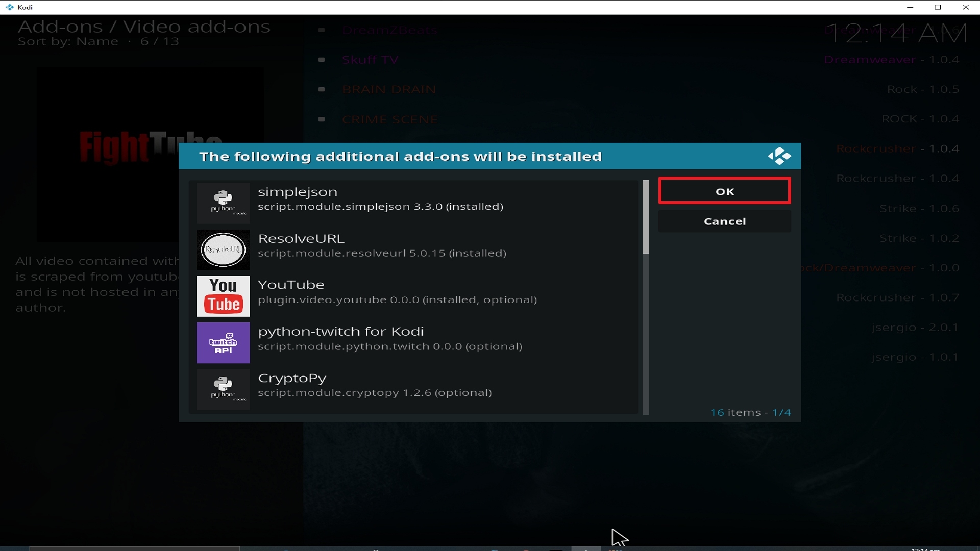Select ResolveURL entry title
This screenshot has width=980, height=551.
301,238
